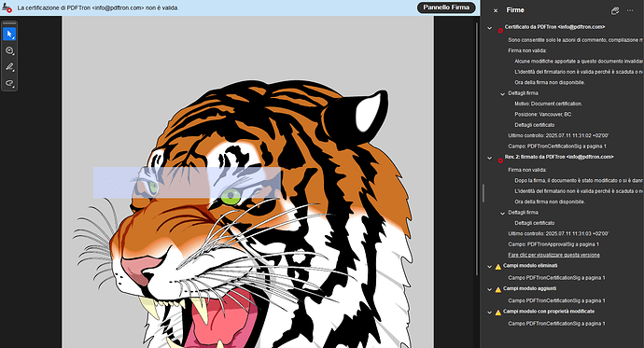644x348 pixels.
Task: Click the invalid certification icon in banner
Action: tap(7, 7)
